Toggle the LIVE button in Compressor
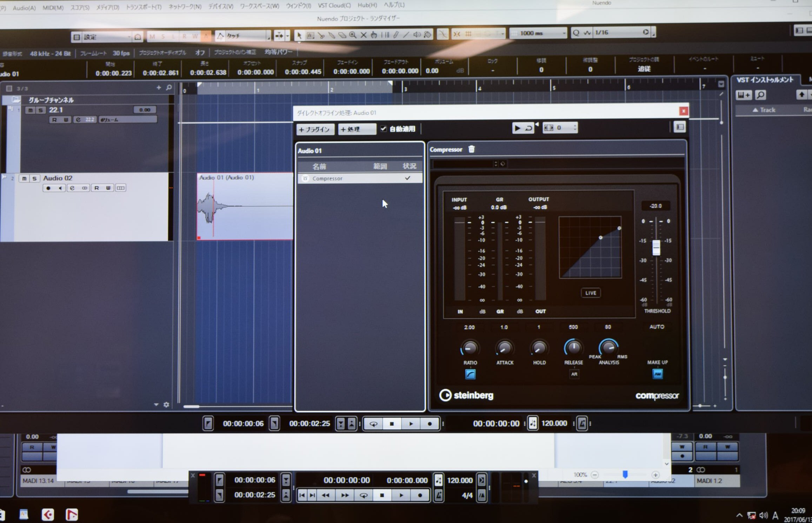This screenshot has height=523, width=812. click(591, 293)
